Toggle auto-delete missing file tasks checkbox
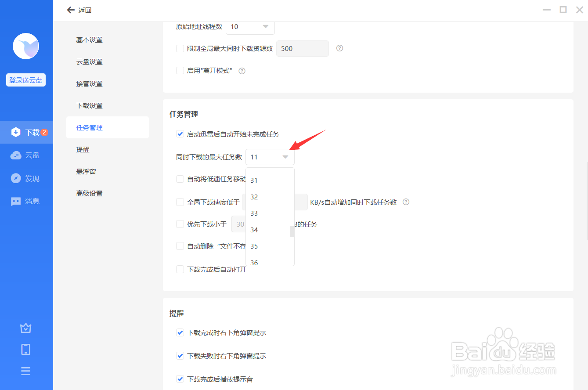 coord(180,246)
